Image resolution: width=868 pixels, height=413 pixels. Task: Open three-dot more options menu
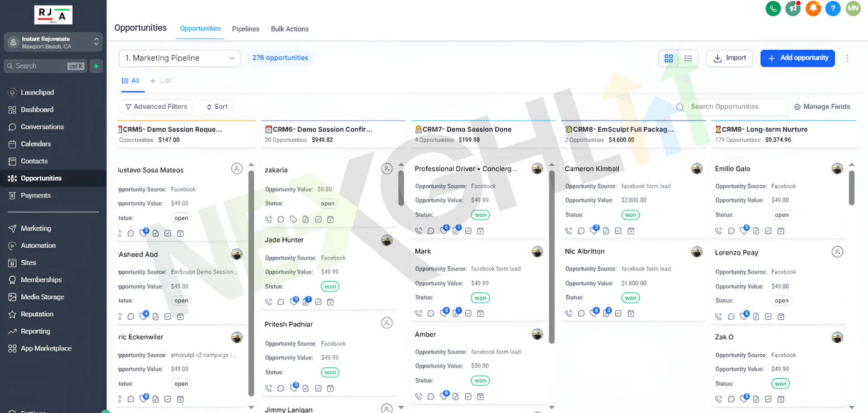pos(847,58)
